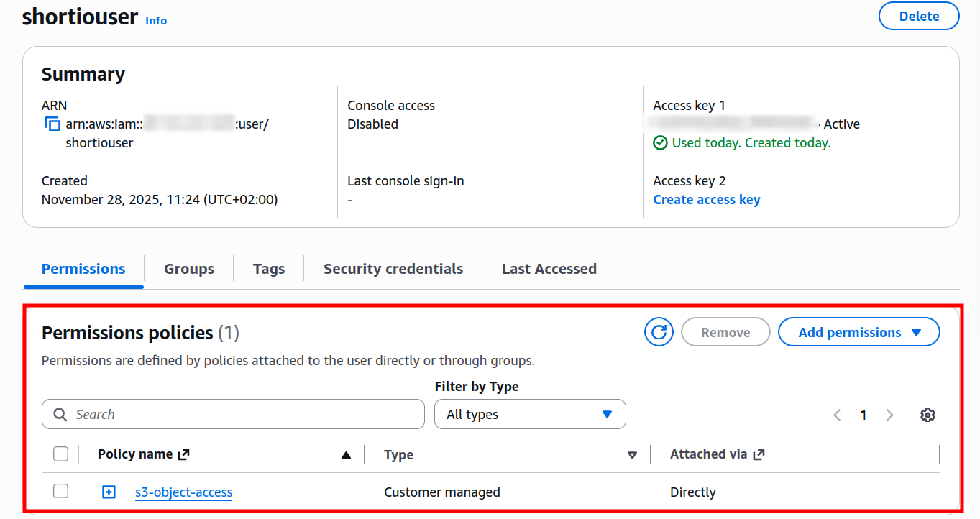The height and width of the screenshot is (519, 980).
Task: Toggle sort order on Policy name column
Action: 346,454
